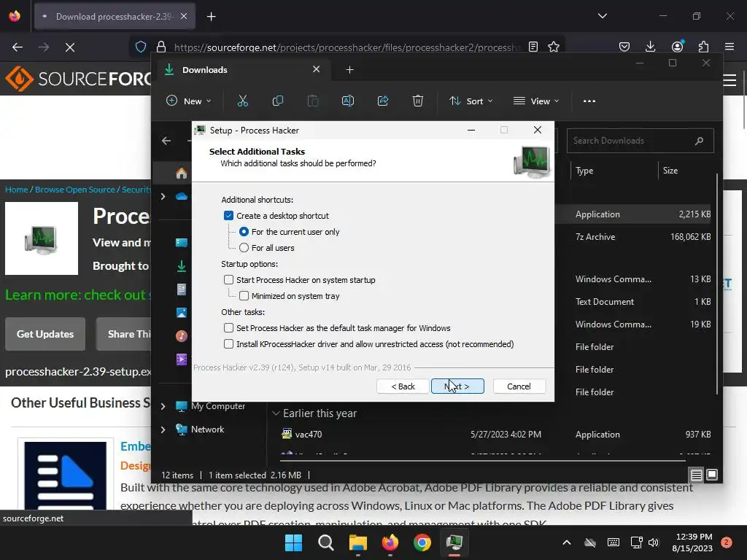
Task: Open Chrome from the taskbar
Action: (422, 542)
